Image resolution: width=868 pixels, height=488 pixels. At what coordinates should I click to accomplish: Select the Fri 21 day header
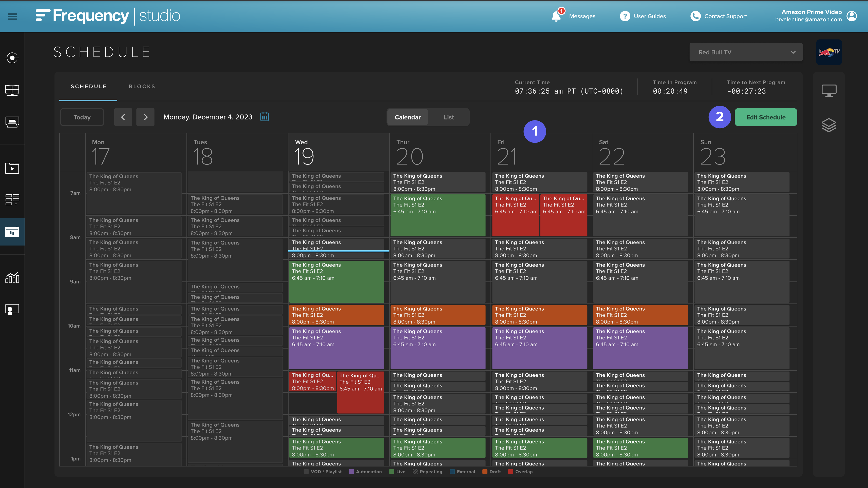click(x=541, y=152)
